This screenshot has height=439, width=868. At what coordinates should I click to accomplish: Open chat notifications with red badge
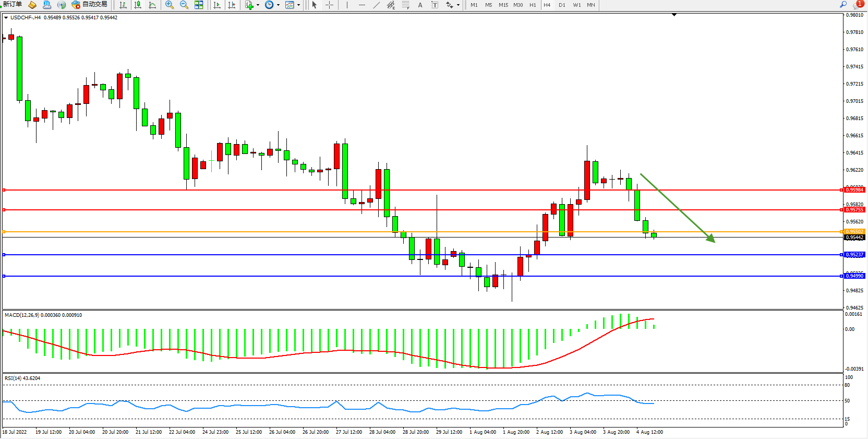(858, 4)
